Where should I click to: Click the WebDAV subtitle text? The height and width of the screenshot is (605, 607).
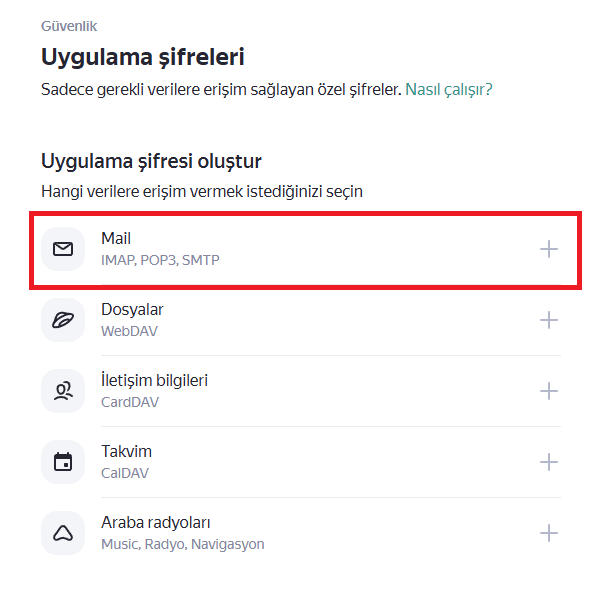[129, 331]
